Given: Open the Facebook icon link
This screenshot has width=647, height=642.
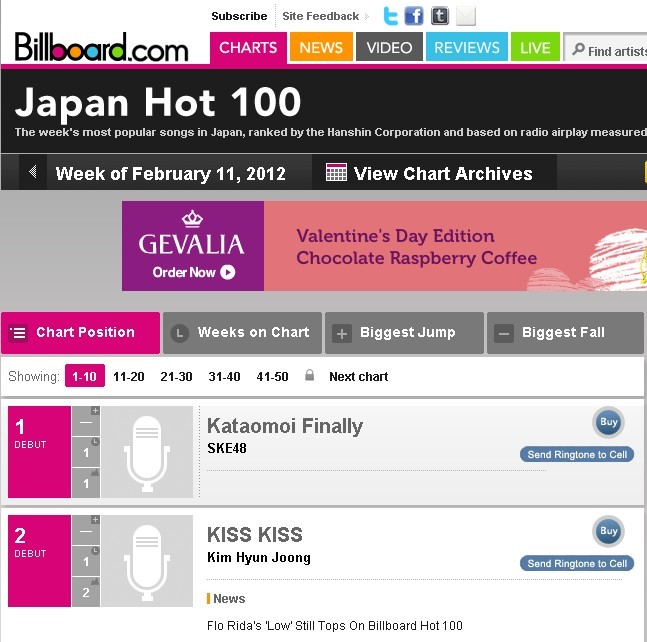Looking at the screenshot, I should (414, 17).
